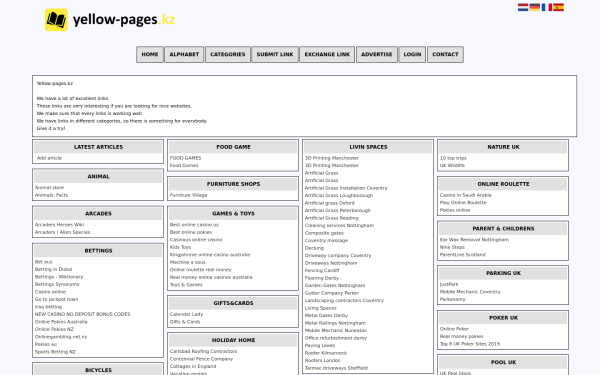Open the Calendar Lady link
This screenshot has height=375, width=600.
tap(186, 314)
